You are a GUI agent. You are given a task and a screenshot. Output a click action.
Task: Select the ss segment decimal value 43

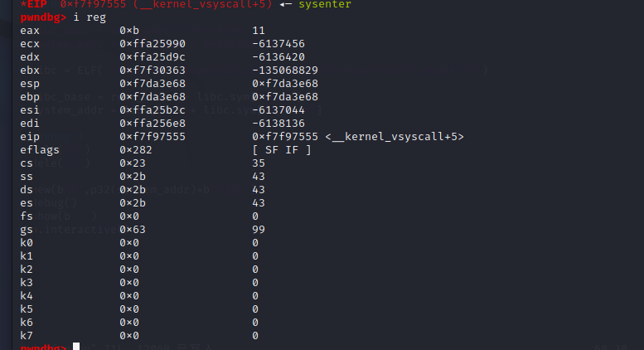click(x=259, y=176)
